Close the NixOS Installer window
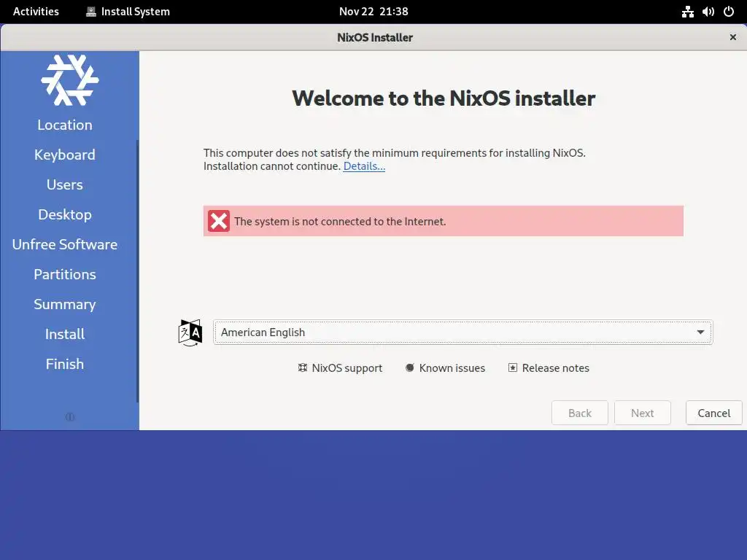 tap(732, 37)
